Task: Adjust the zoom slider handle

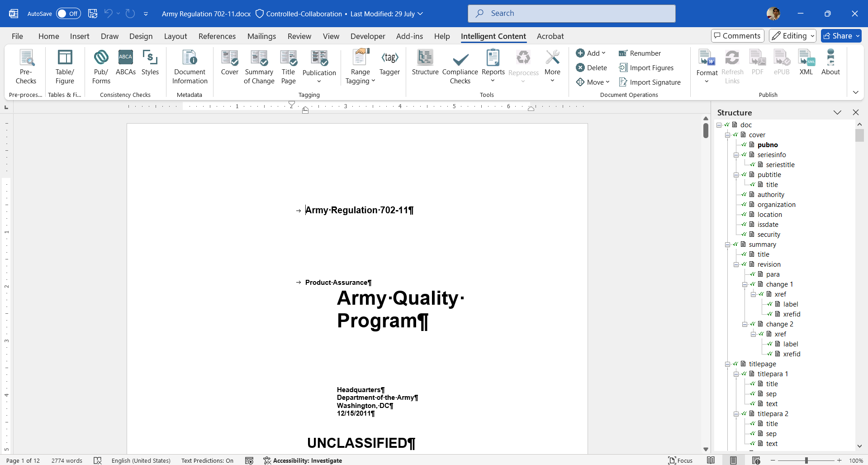Action: click(806, 460)
